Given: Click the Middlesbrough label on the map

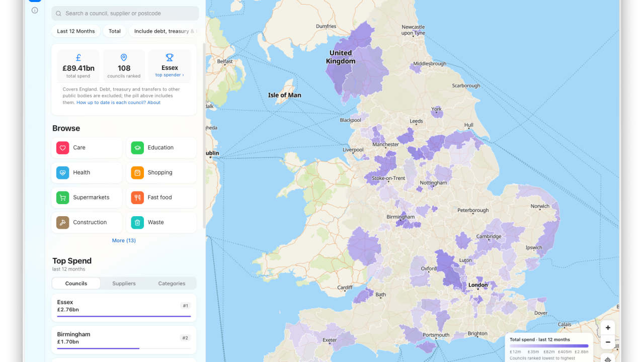Looking at the screenshot, I should point(430,64).
